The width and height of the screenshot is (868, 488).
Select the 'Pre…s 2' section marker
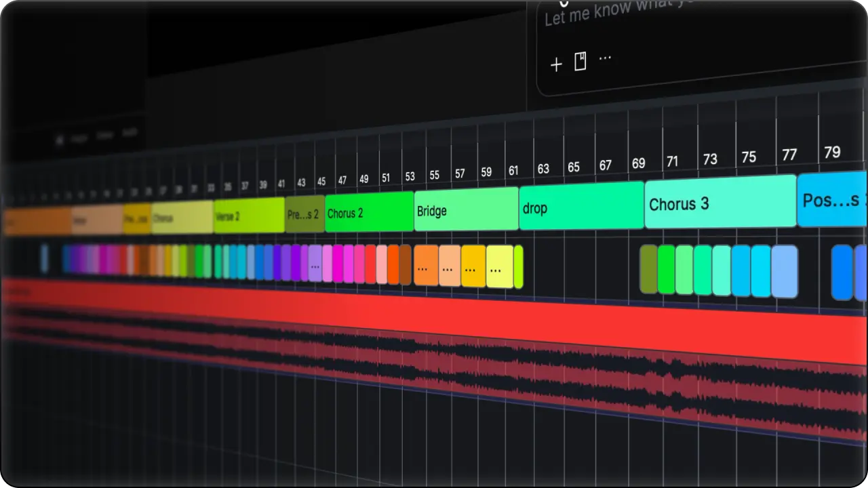click(x=305, y=214)
